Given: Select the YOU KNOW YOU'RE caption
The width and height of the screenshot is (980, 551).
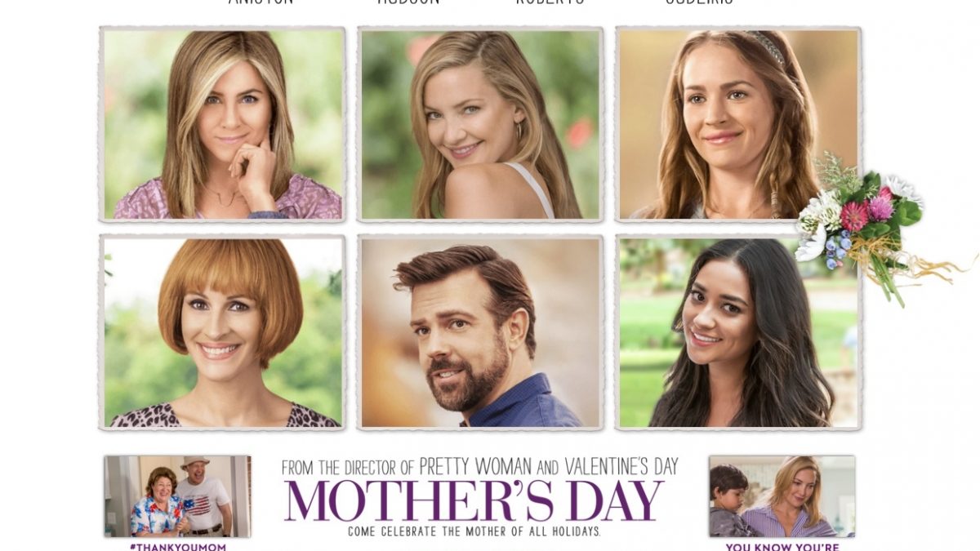Looking at the screenshot, I should 782,546.
